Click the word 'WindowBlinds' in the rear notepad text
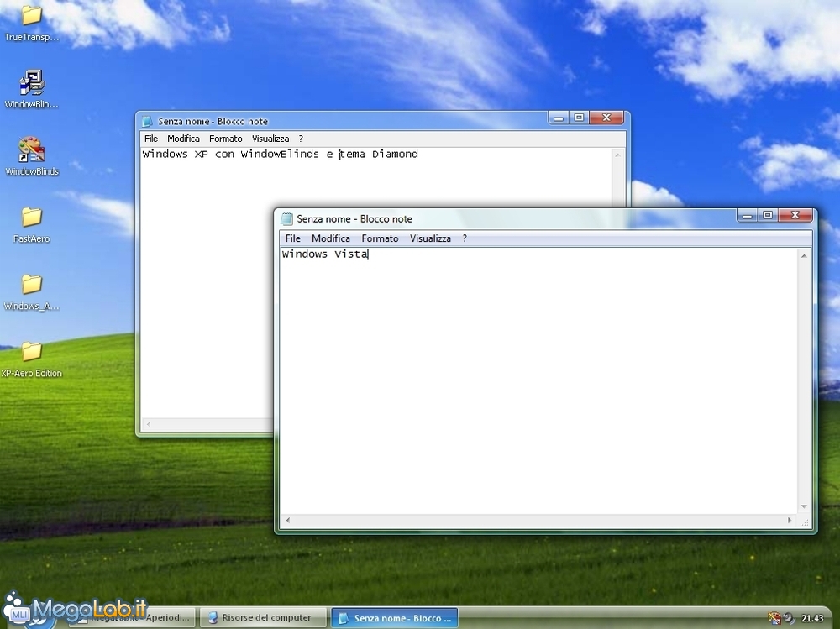 click(x=280, y=155)
